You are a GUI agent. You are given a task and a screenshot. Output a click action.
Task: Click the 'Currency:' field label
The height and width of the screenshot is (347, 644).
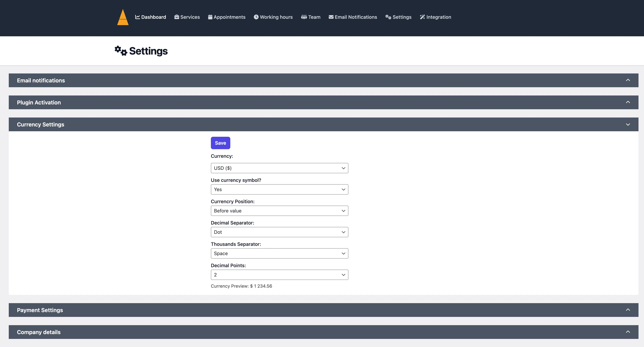coord(222,156)
